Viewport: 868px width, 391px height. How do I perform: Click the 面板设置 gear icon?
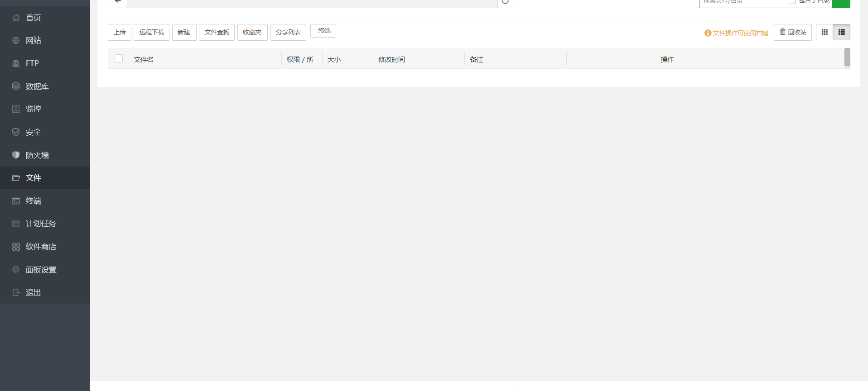16,269
